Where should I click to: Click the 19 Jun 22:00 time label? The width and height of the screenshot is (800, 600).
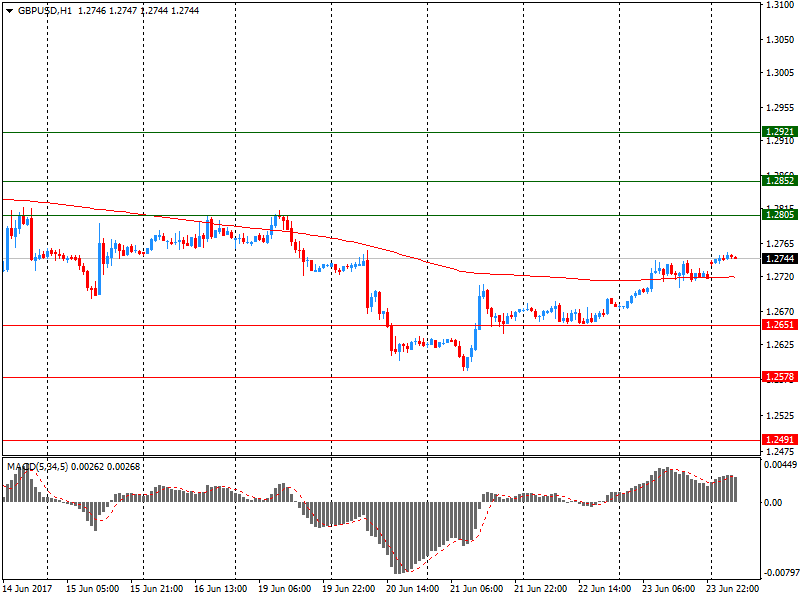(x=348, y=589)
